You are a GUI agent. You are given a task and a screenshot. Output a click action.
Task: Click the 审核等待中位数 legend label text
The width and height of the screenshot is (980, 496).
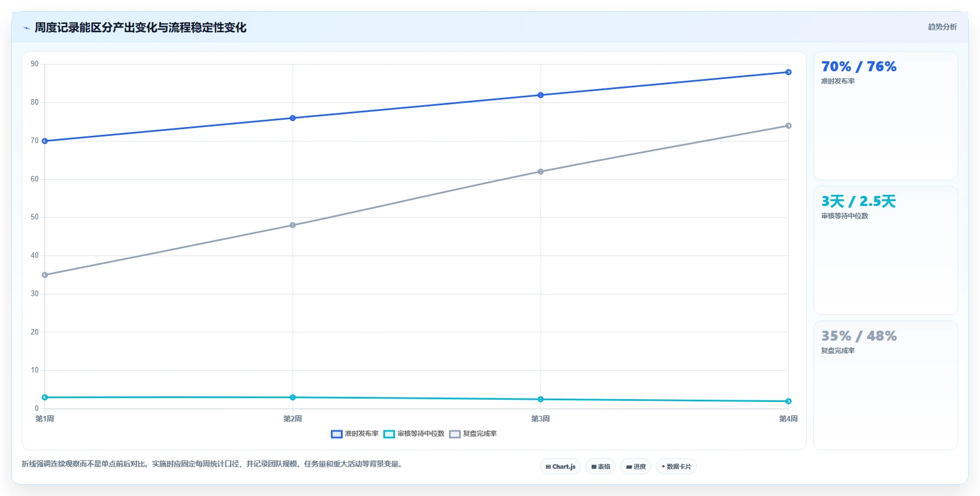421,434
